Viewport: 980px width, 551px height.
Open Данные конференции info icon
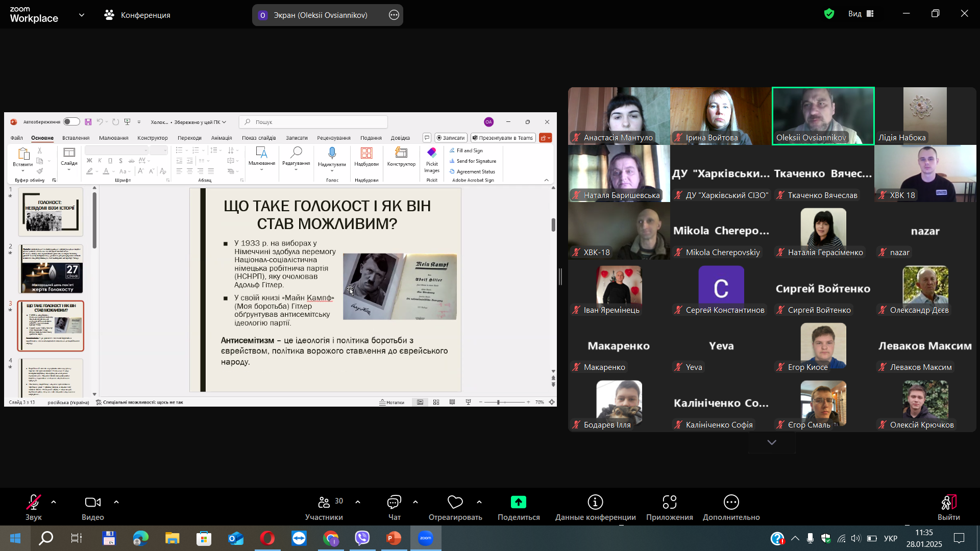[595, 503]
